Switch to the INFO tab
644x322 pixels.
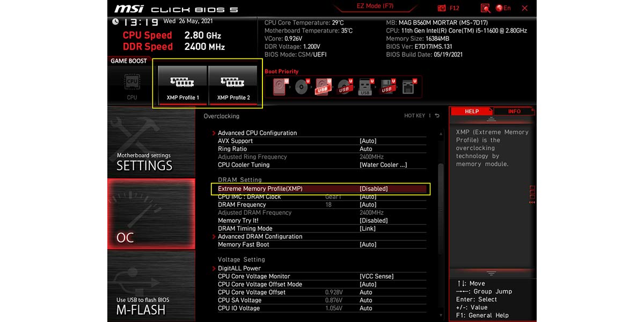[514, 112]
